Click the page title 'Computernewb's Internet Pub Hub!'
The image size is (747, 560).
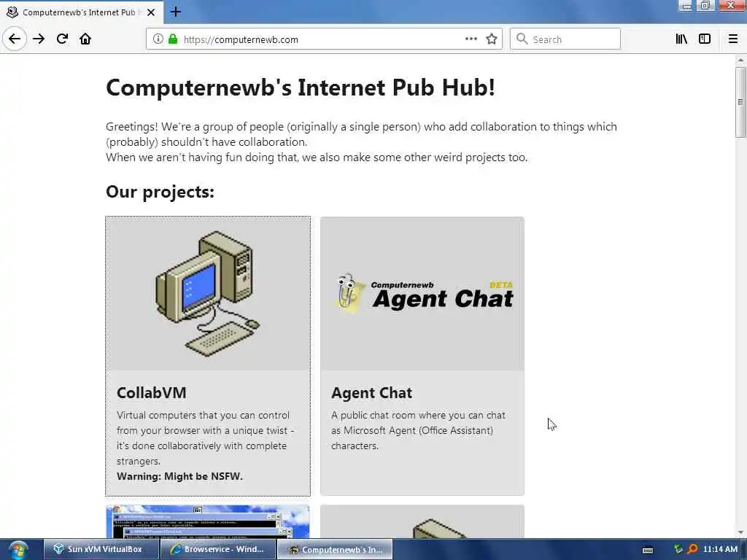pyautogui.click(x=301, y=87)
